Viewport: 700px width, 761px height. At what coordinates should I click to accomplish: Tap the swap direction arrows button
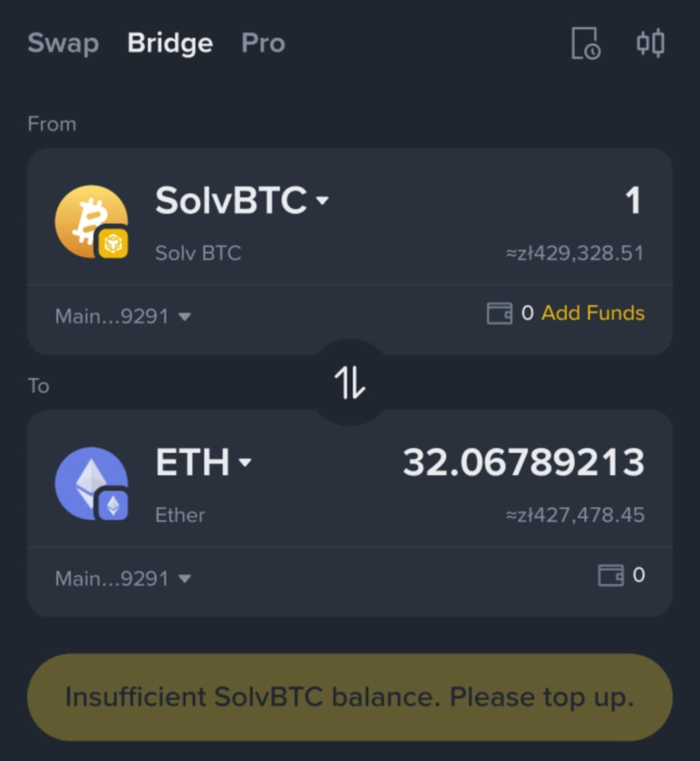(x=350, y=383)
